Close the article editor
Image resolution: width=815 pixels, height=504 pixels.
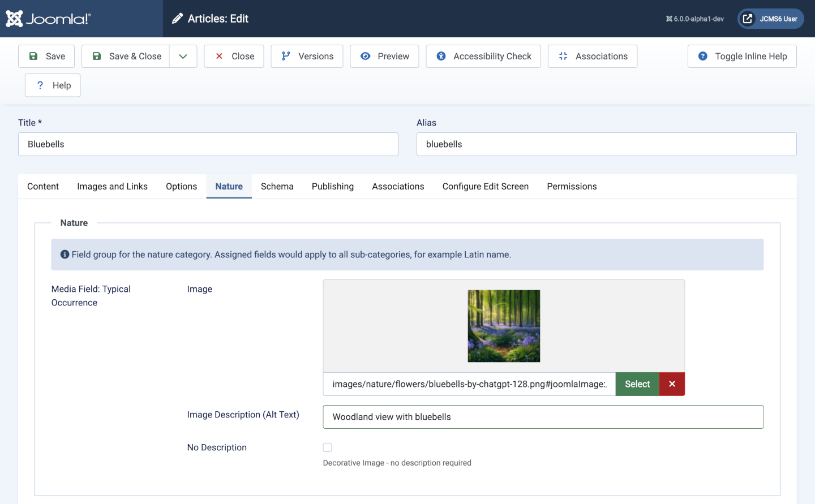tap(234, 57)
